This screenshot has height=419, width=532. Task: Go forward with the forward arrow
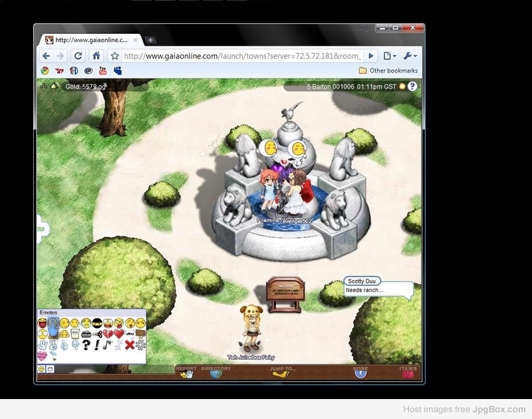click(x=60, y=56)
